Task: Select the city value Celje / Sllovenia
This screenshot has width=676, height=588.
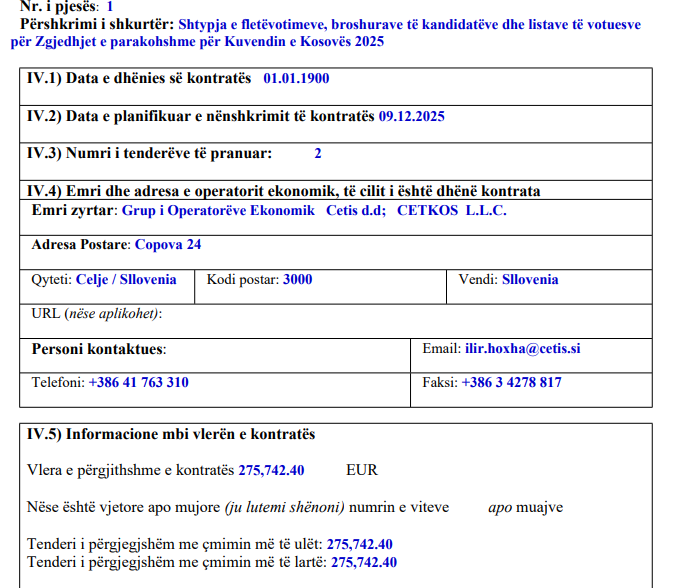Action: pyautogui.click(x=126, y=279)
